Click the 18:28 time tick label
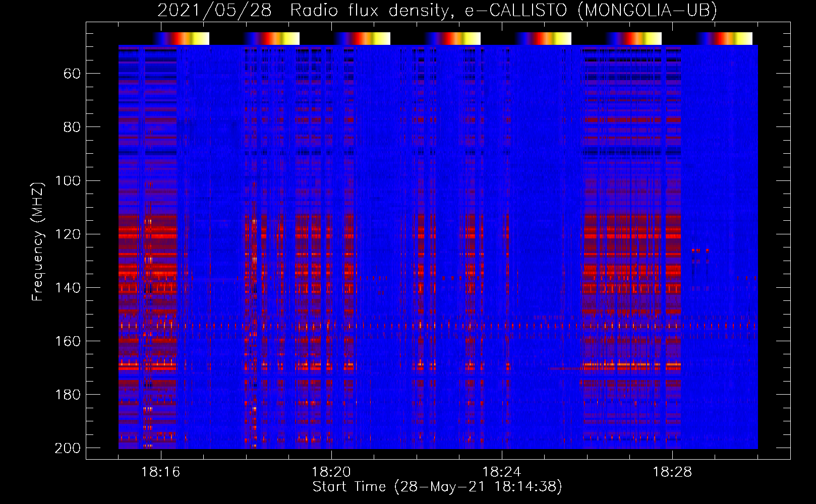 coord(672,472)
